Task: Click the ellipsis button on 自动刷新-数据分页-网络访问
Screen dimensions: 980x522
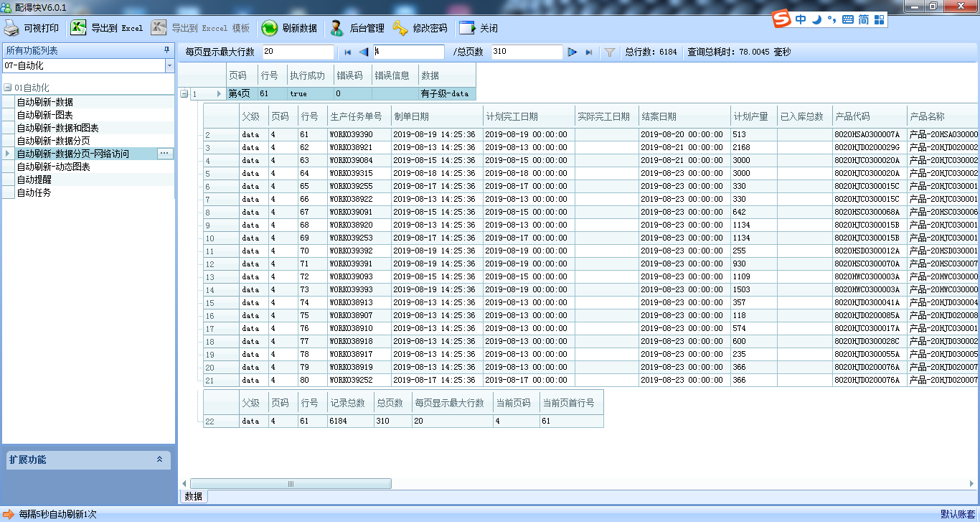Action: coord(164,154)
